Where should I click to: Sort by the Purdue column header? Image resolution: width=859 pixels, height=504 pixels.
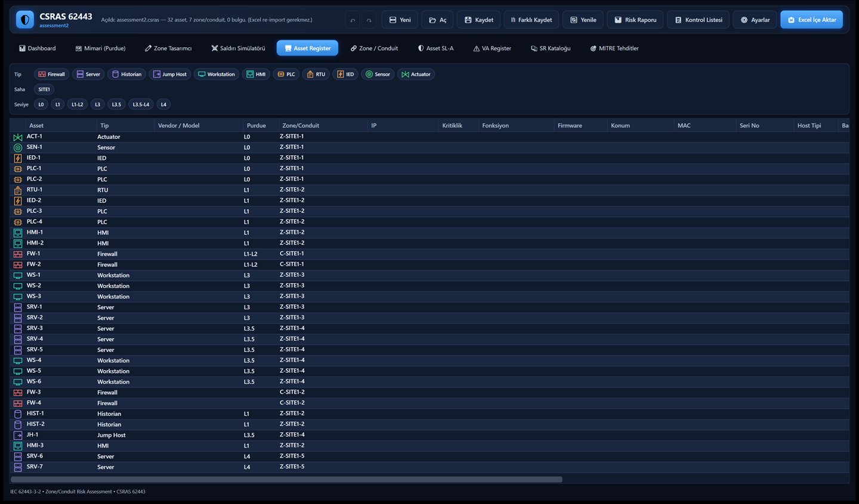tap(257, 125)
